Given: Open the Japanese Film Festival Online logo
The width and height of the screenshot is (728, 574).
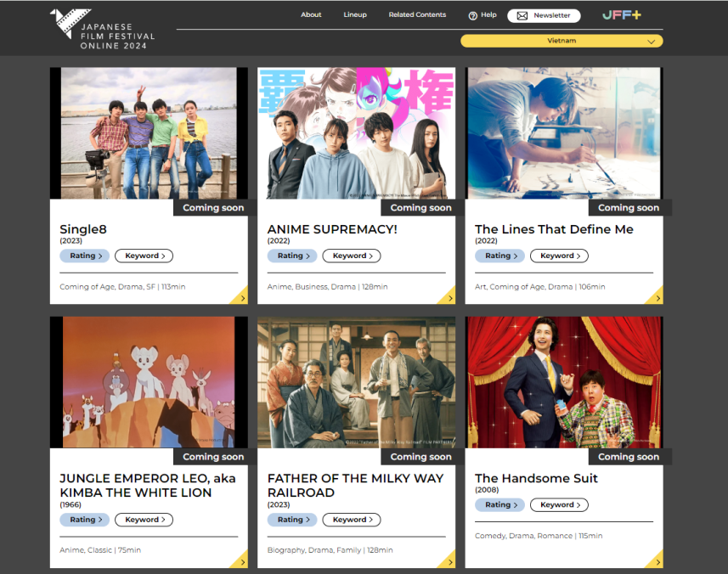Looking at the screenshot, I should [x=103, y=29].
